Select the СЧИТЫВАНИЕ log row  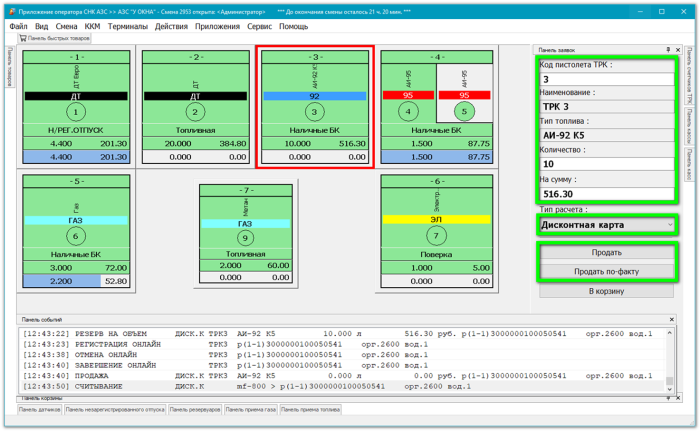click(x=342, y=386)
